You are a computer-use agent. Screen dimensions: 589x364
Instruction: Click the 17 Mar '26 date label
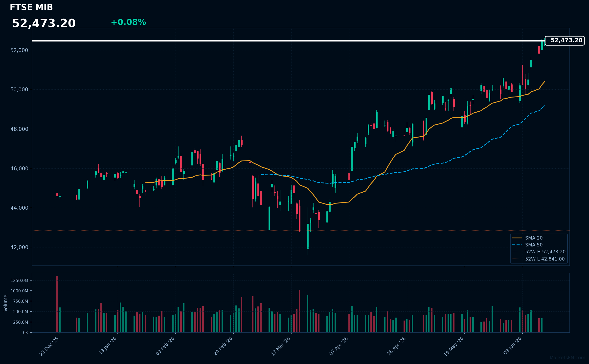(x=281, y=346)
